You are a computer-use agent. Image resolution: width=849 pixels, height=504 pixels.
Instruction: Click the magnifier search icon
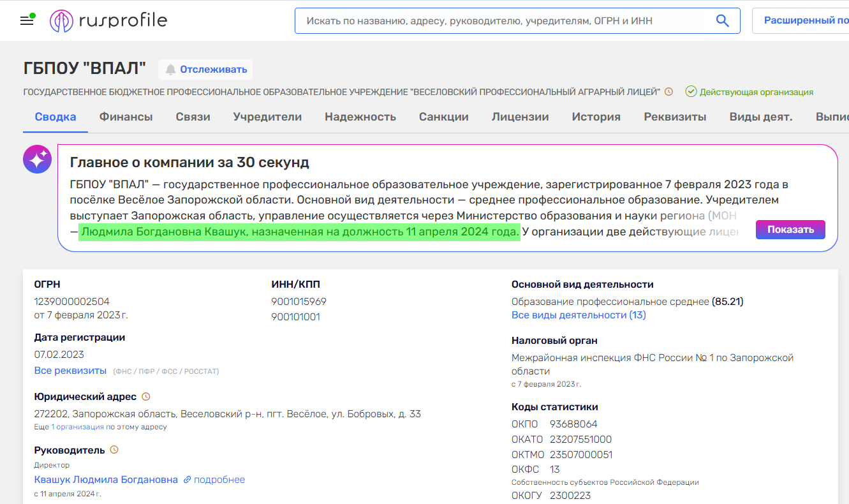722,21
